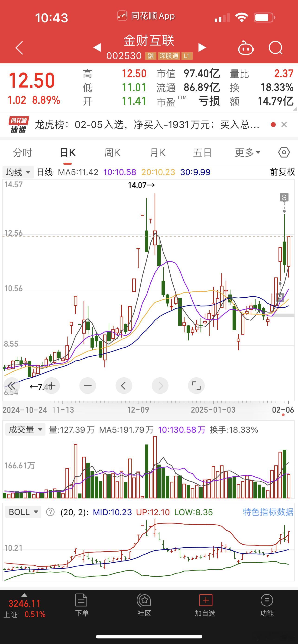
Task: Tap the L1 quote level tag
Action: pos(187,56)
